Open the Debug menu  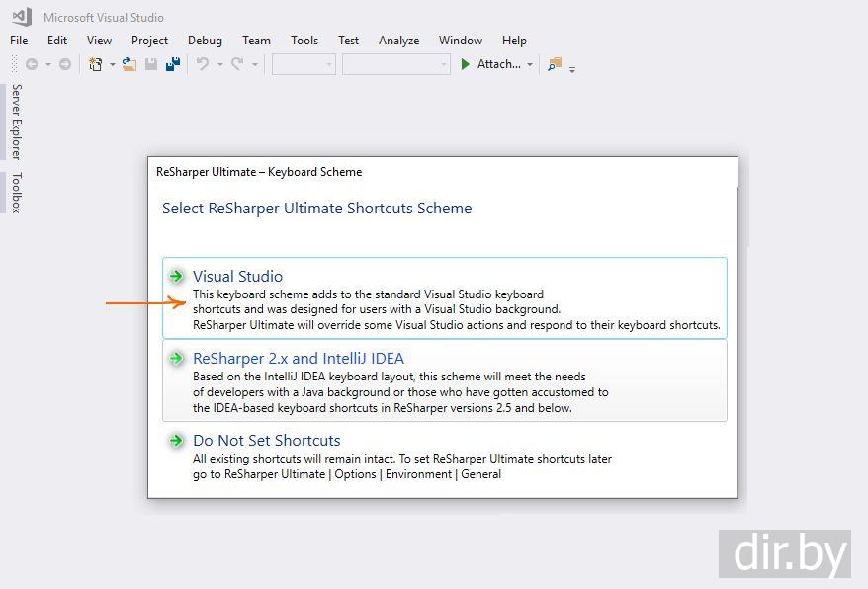pyautogui.click(x=205, y=41)
